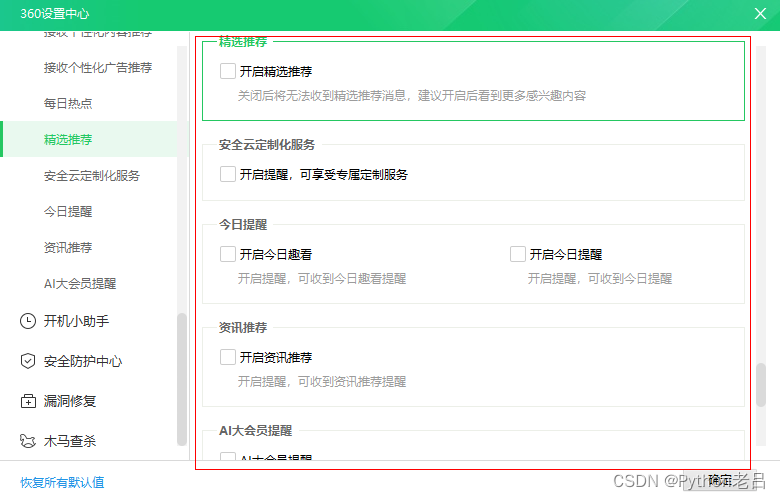Tick 开启提醒，可享受专属定制服务 checkbox
Image resolution: width=780 pixels, height=500 pixels.
228,174
